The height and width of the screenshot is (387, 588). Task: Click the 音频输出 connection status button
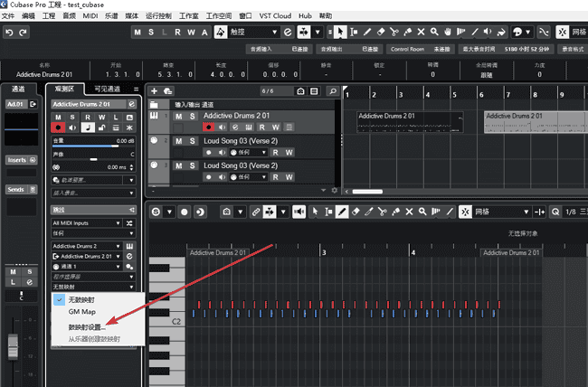349,49
